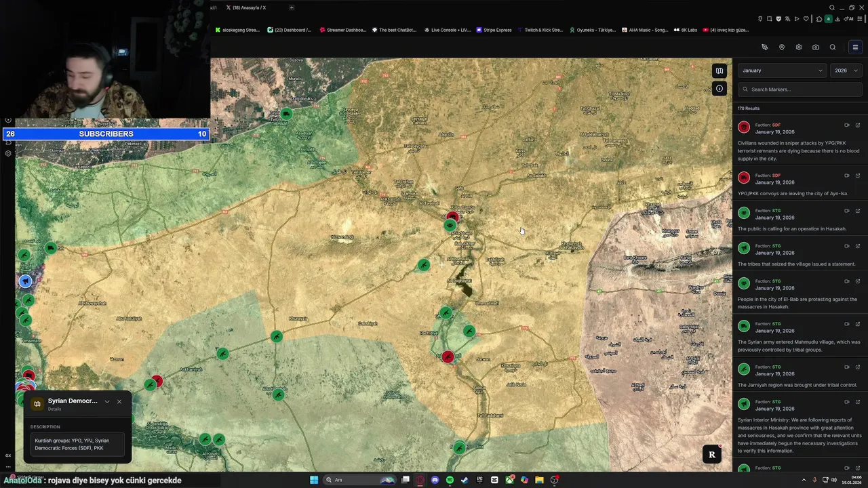Open Spotify from the taskbar
This screenshot has width=868, height=488.
coord(450,480)
